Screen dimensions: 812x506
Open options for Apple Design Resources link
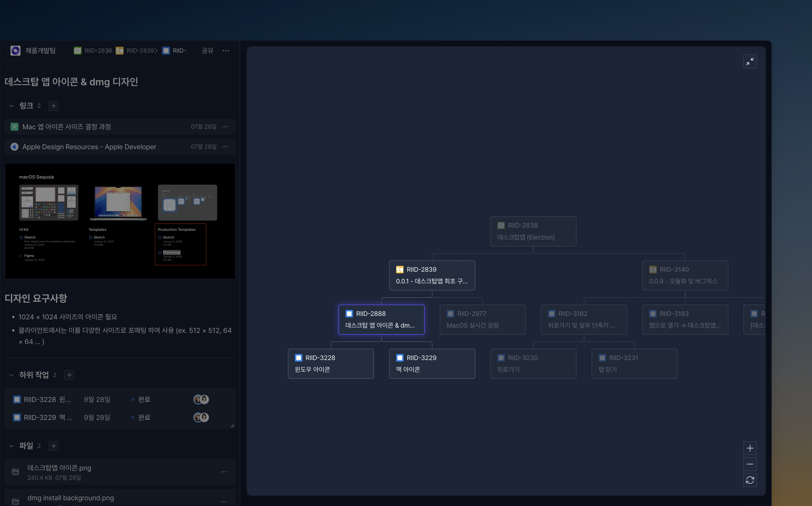point(225,146)
